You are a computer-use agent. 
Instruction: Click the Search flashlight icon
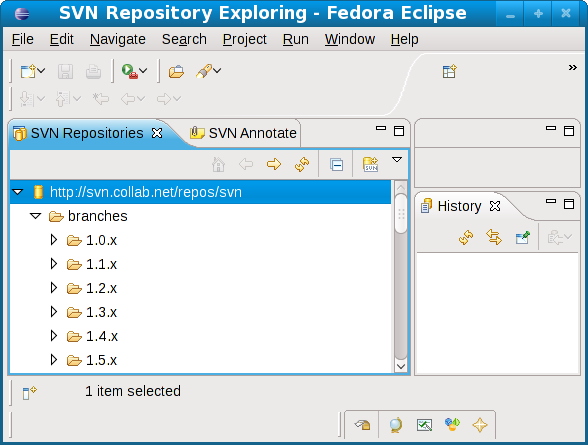204,71
